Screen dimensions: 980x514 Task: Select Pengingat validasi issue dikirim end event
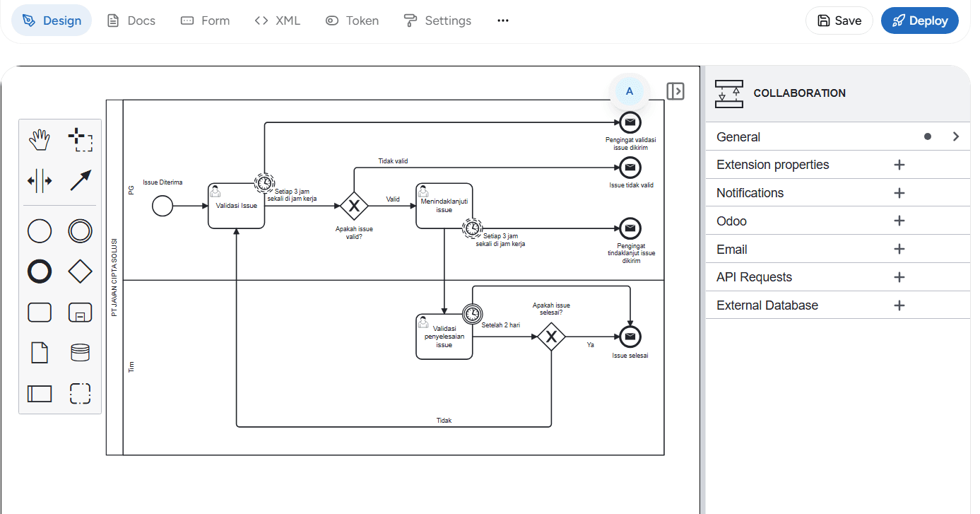[x=630, y=122]
